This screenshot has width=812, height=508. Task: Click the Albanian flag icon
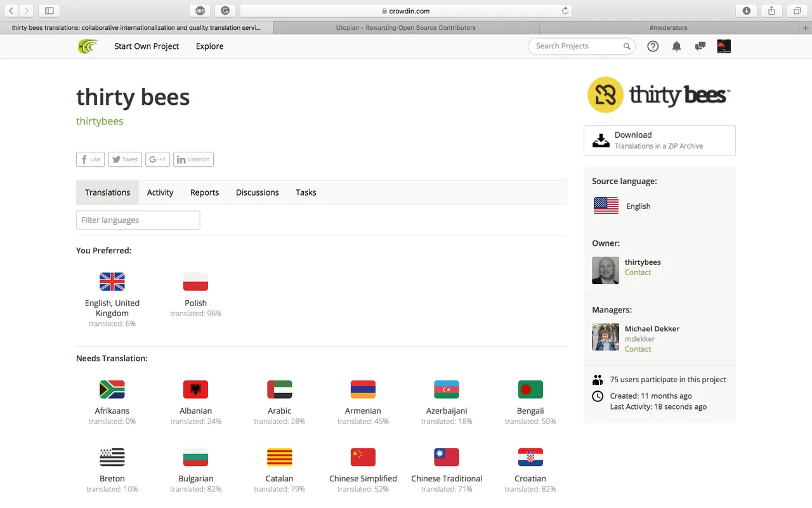[x=195, y=389]
